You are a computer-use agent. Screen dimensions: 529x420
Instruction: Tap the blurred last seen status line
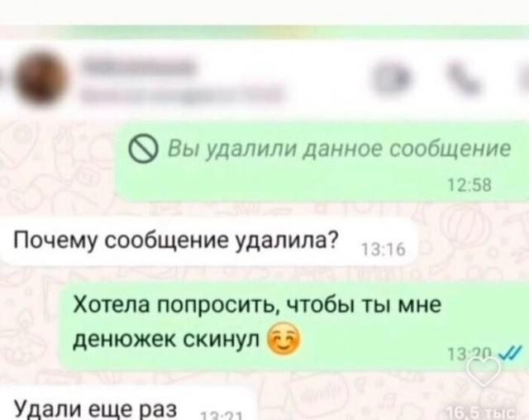click(180, 93)
